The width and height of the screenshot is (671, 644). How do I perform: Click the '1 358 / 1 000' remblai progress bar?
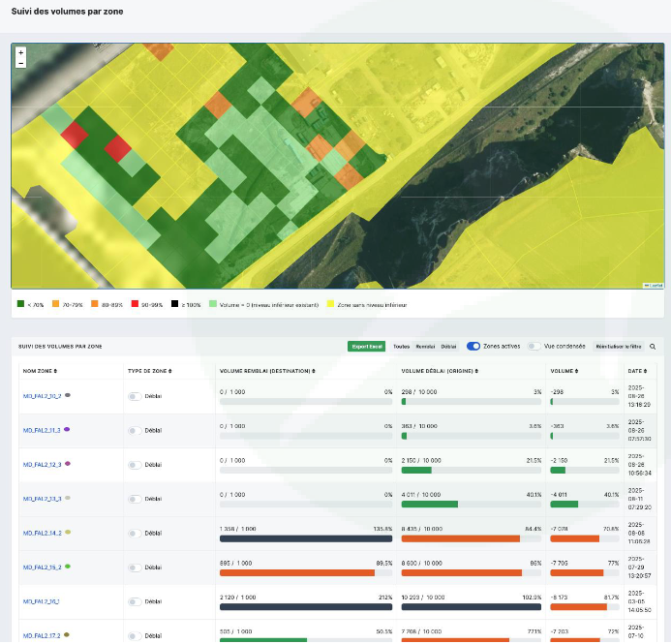306,538
